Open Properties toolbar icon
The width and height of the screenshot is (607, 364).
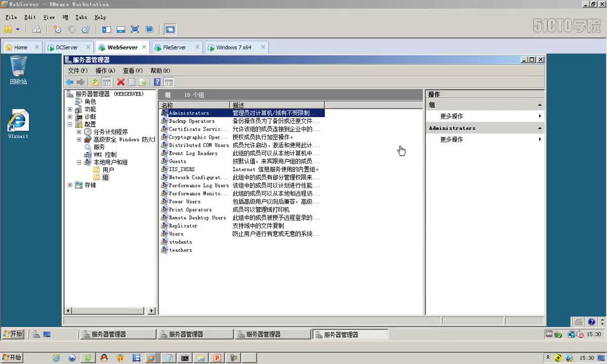pyautogui.click(x=132, y=82)
